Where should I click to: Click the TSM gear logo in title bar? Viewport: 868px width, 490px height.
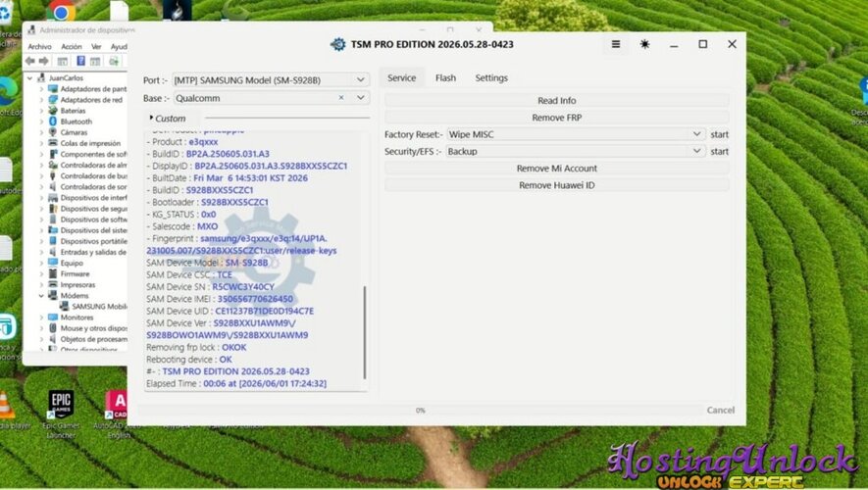[x=337, y=44]
